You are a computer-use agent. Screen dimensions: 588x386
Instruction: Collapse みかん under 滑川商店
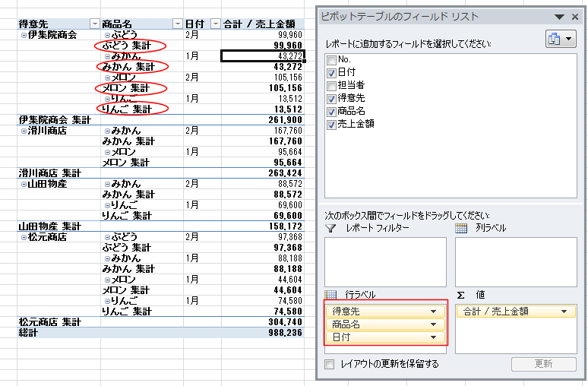tap(107, 131)
